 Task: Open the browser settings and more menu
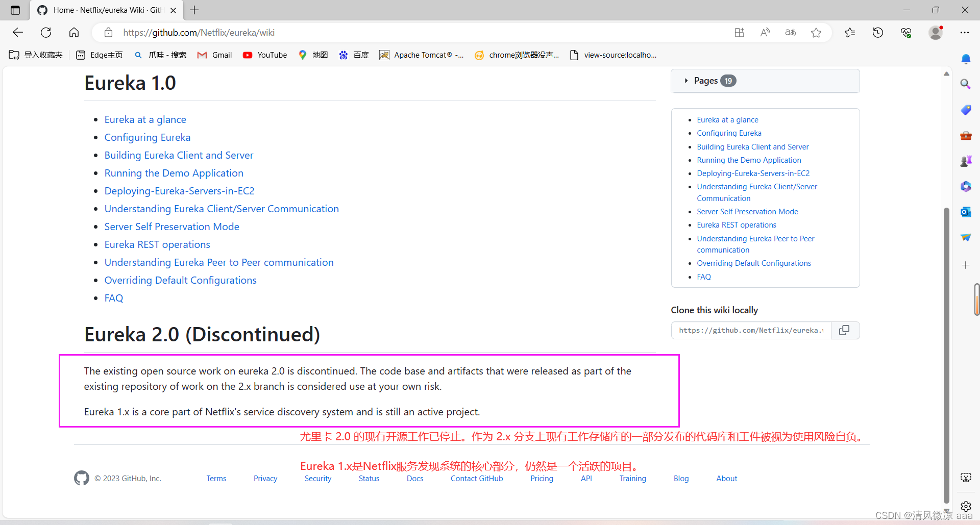964,33
